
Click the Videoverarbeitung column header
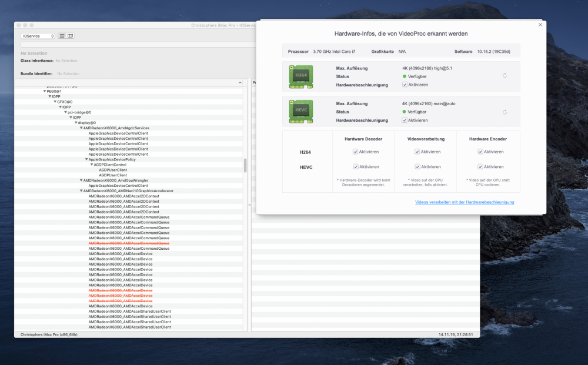pyautogui.click(x=426, y=139)
